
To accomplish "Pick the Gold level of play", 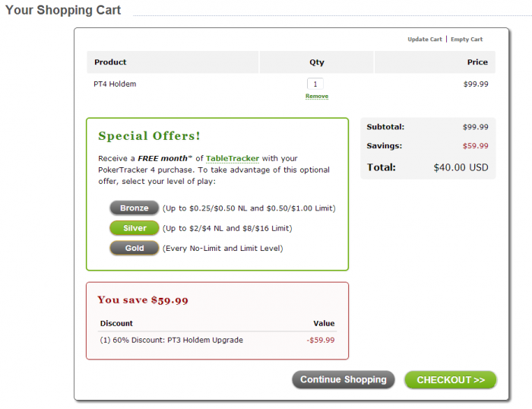I will point(135,248).
